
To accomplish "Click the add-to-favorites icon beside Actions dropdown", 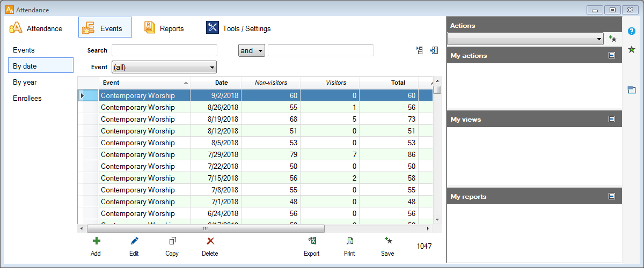I will tap(612, 39).
